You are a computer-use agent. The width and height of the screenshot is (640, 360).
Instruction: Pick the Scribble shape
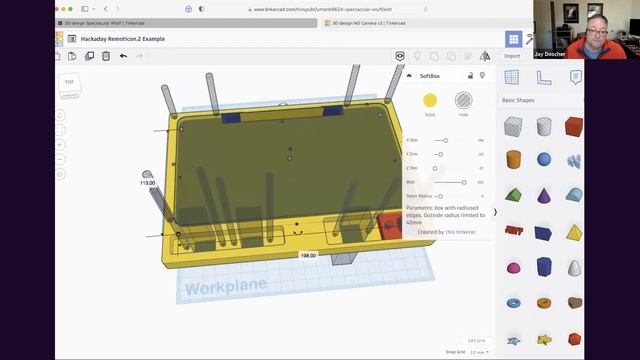tap(574, 161)
